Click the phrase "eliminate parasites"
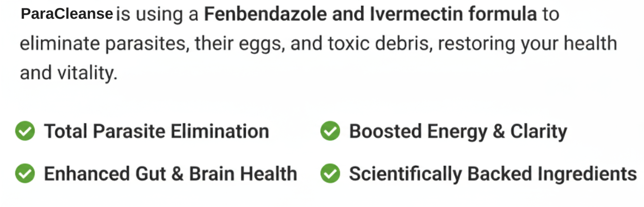This screenshot has height=207, width=644. coord(103,44)
